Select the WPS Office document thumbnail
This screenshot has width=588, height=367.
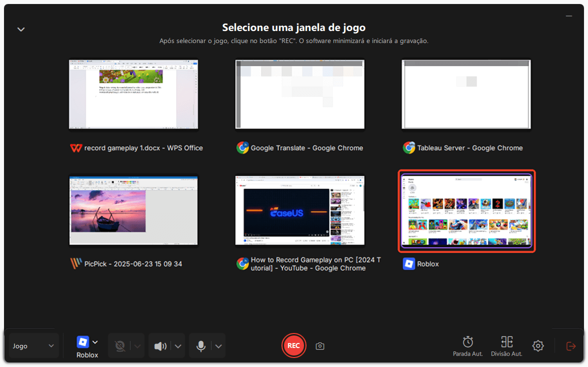coord(133,94)
